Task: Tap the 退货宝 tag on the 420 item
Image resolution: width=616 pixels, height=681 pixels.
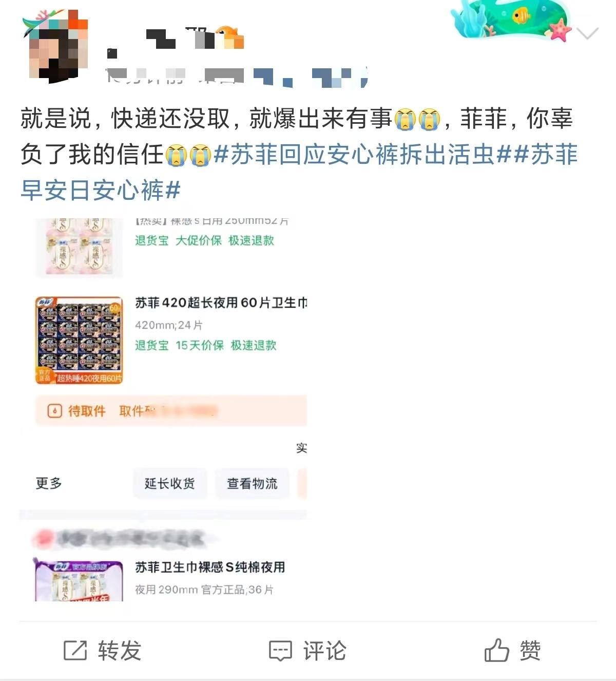Action: [151, 345]
